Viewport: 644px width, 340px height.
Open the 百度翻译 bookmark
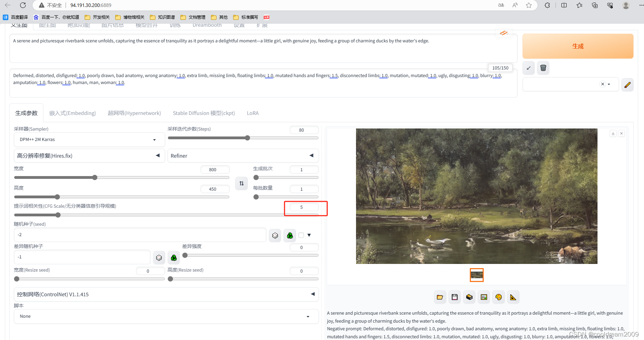(15, 17)
